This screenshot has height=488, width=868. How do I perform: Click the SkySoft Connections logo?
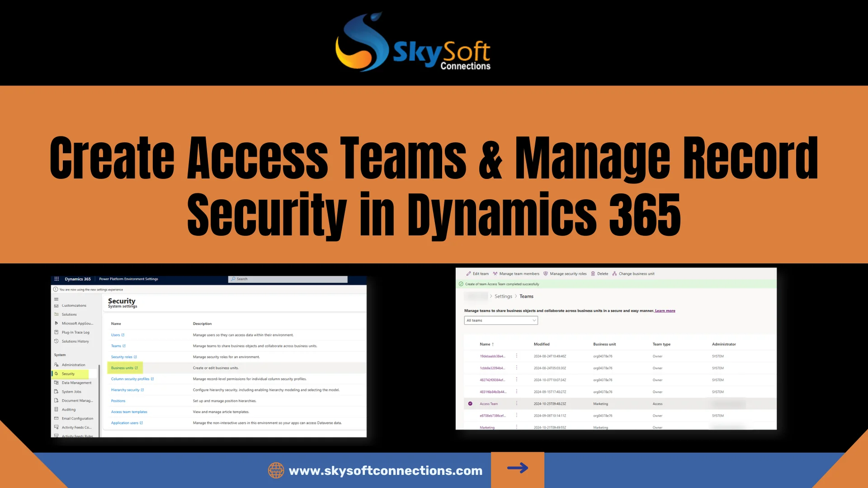click(413, 42)
